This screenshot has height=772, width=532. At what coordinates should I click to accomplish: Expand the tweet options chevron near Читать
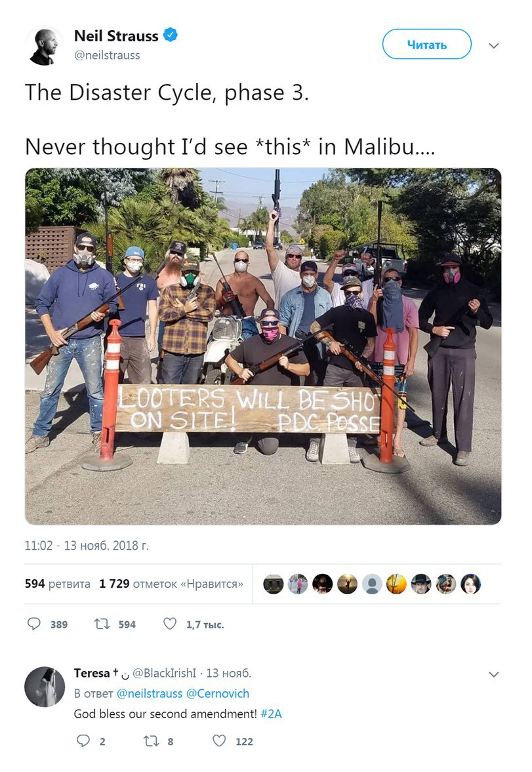point(493,46)
